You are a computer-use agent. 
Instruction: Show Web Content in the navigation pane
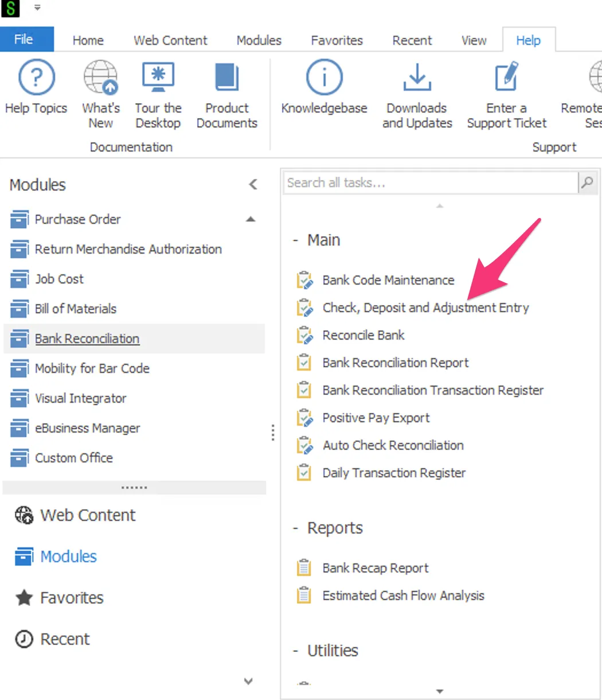pyautogui.click(x=75, y=515)
